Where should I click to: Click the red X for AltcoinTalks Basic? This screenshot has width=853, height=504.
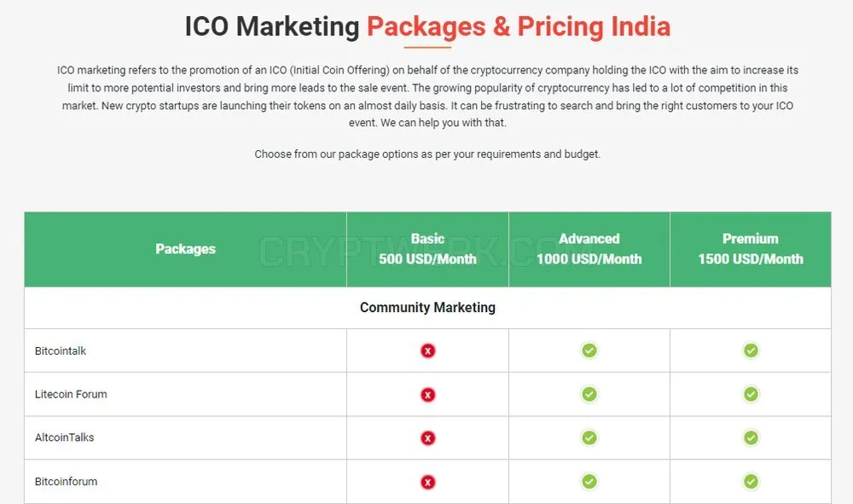tap(427, 438)
